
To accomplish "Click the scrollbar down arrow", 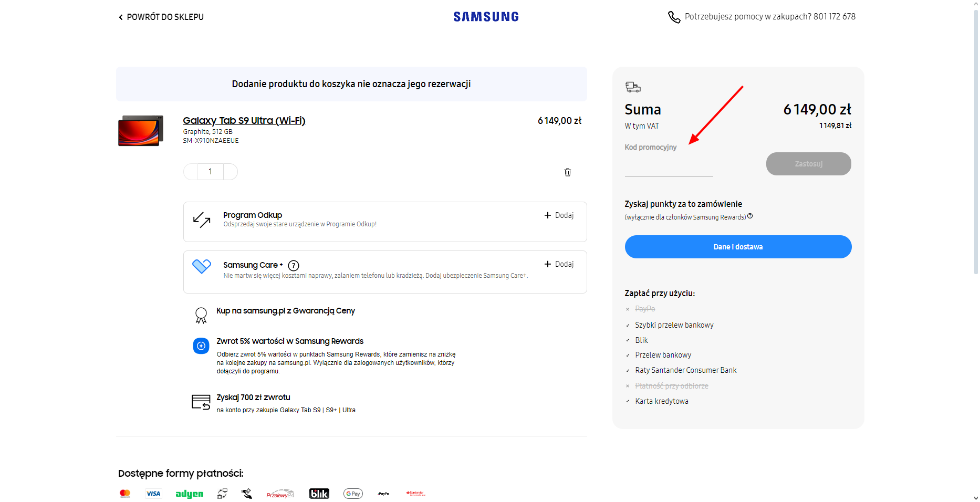I will pyautogui.click(x=975, y=498).
